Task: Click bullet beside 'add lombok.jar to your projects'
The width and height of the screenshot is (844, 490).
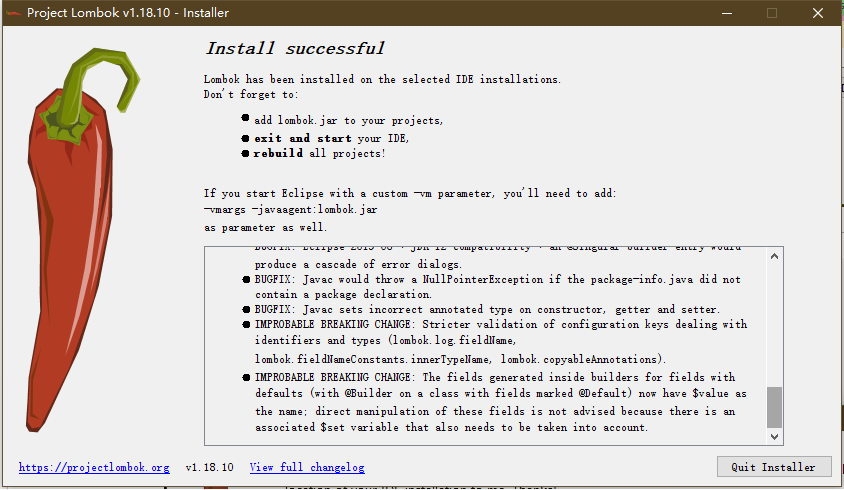Action: [245, 121]
